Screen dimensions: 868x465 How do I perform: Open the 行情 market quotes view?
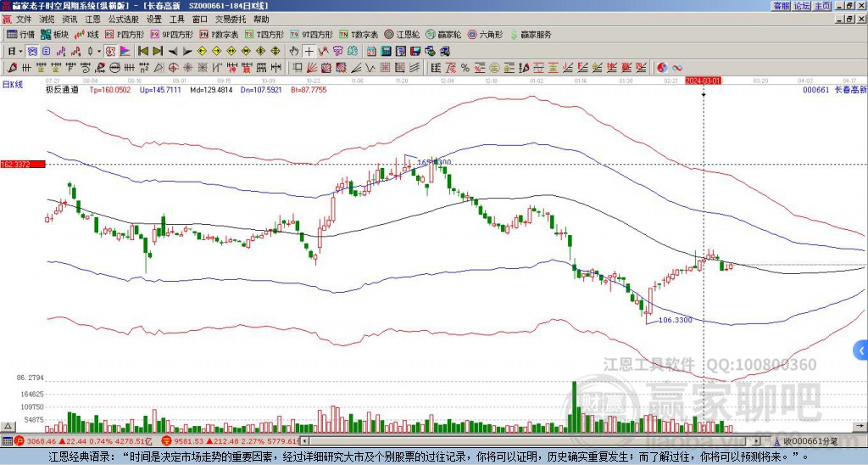(x=20, y=34)
